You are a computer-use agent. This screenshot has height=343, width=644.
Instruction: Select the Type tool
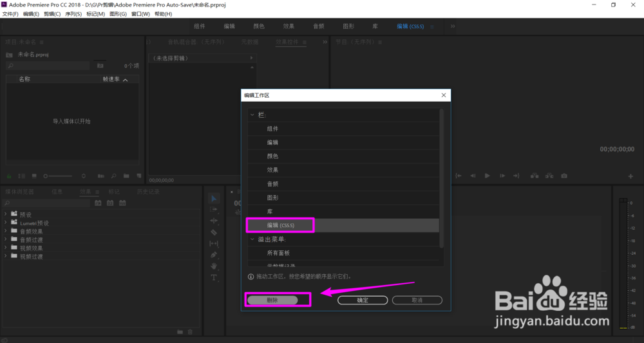(x=214, y=277)
